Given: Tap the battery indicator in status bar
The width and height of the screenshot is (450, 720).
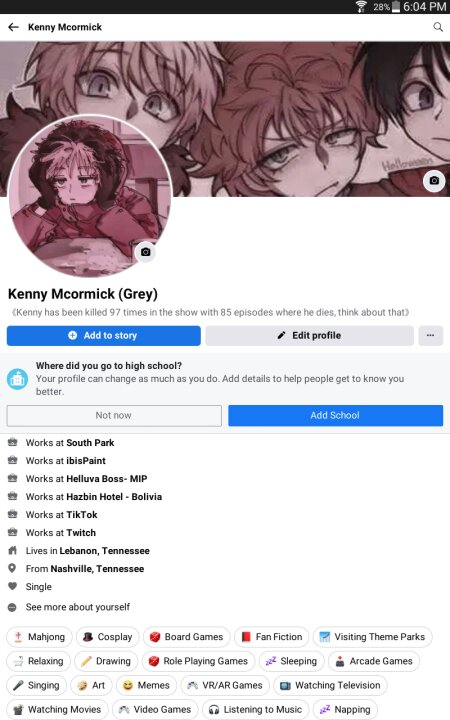Looking at the screenshot, I should coord(396,7).
